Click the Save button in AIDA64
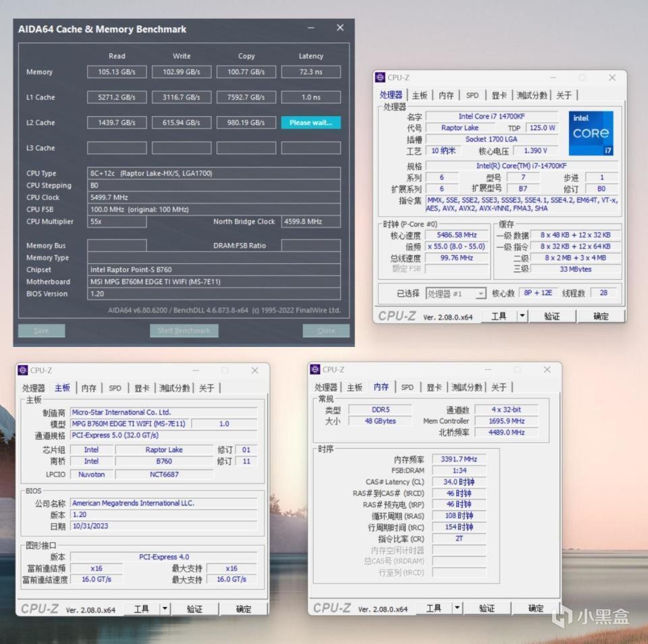This screenshot has height=644, width=648. pyautogui.click(x=41, y=331)
